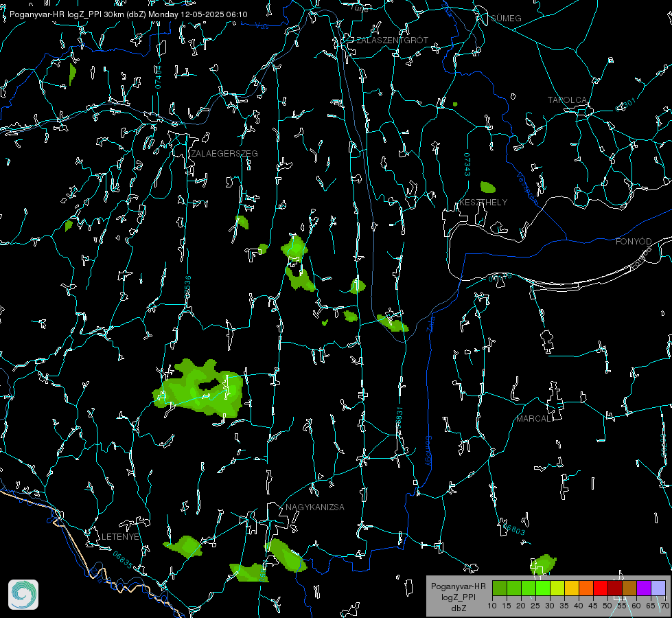This screenshot has width=672, height=618.
Task: Click the largest green radar echo cluster
Action: pos(198,388)
